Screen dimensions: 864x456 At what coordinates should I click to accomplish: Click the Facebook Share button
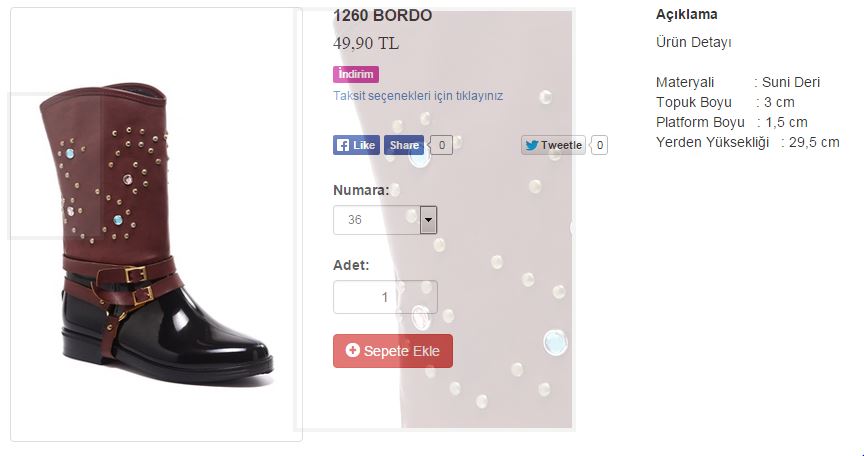[404, 145]
